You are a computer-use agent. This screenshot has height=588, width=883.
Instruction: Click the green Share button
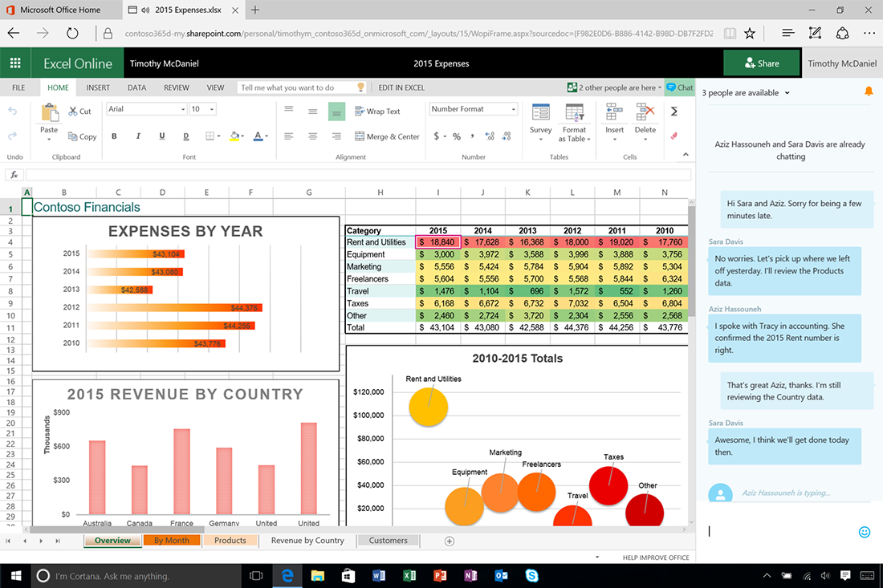pyautogui.click(x=761, y=63)
